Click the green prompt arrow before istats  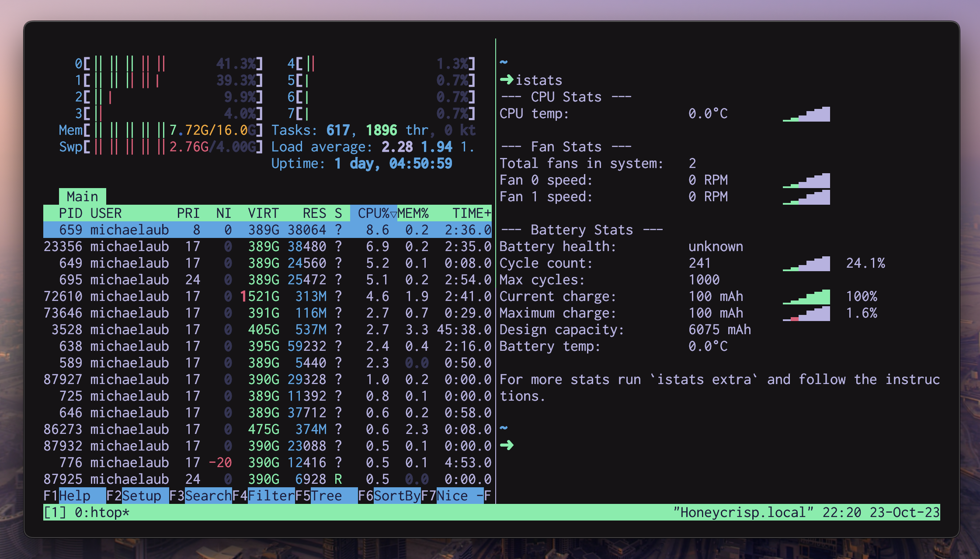[x=507, y=80]
